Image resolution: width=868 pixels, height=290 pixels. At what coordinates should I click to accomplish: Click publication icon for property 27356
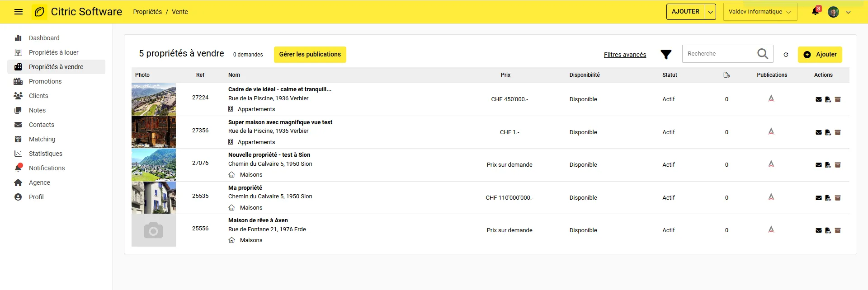771,131
